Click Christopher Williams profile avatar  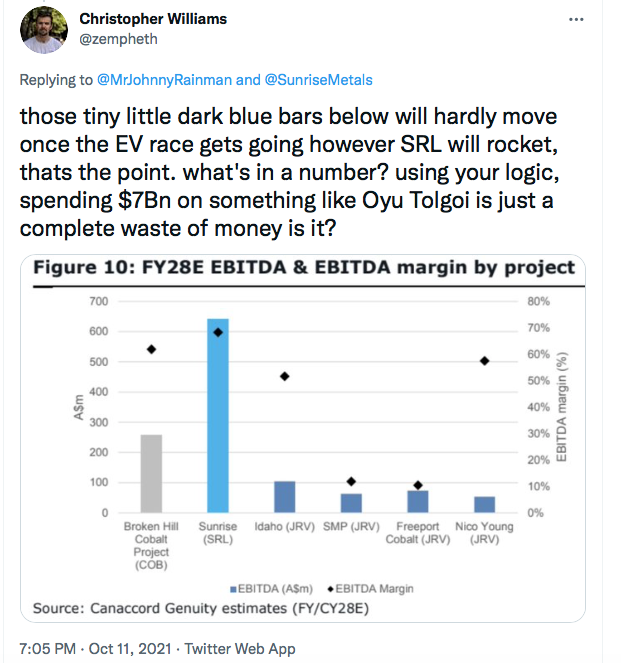(44, 30)
